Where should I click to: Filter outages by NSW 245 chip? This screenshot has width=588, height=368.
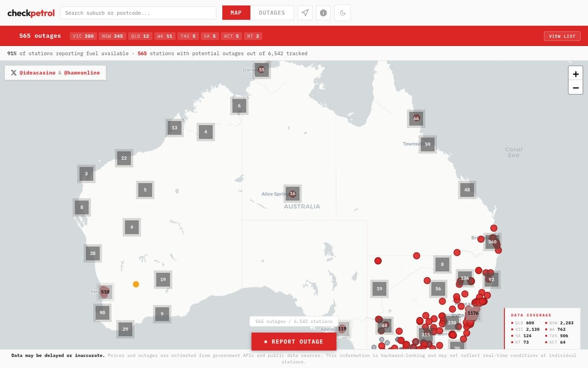113,36
